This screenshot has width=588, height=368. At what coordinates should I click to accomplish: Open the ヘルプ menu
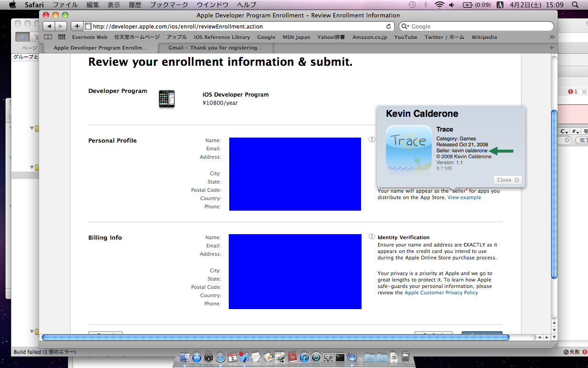point(247,5)
